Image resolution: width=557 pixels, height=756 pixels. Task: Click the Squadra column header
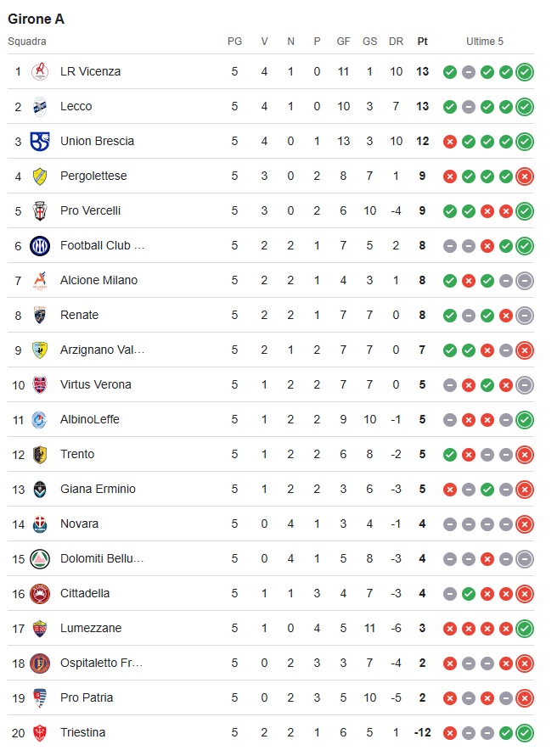(27, 42)
